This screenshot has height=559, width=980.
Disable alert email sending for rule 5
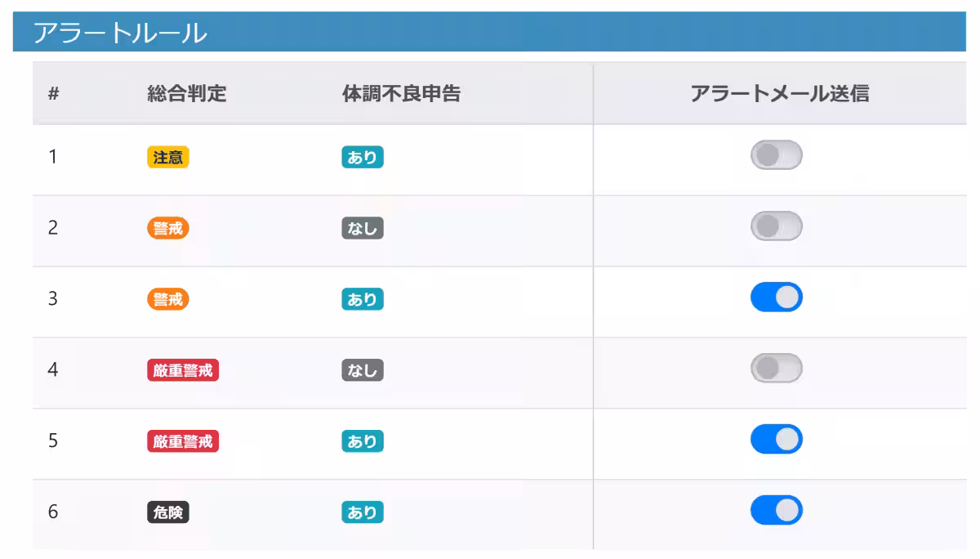click(x=776, y=439)
